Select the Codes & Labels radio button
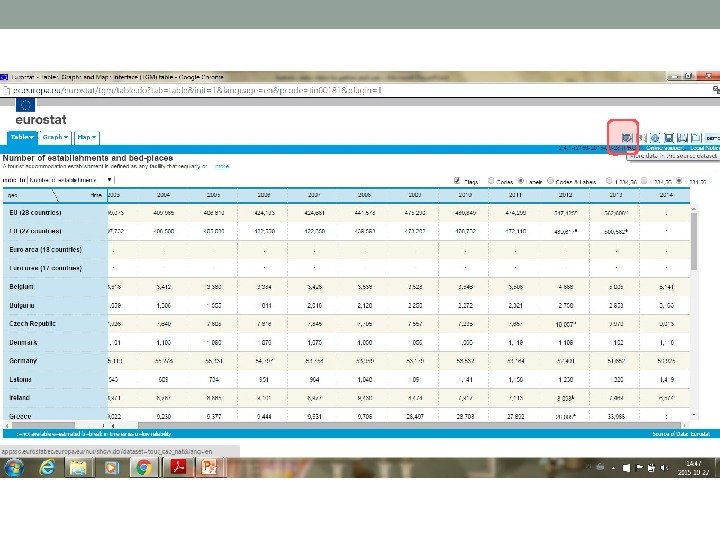The height and width of the screenshot is (540, 720). click(550, 180)
